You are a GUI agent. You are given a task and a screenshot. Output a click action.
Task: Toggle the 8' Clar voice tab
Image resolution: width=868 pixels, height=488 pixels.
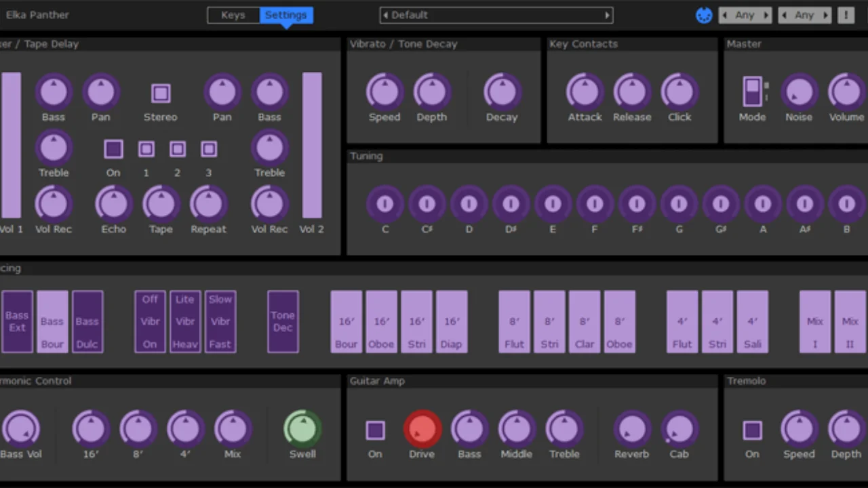(585, 322)
